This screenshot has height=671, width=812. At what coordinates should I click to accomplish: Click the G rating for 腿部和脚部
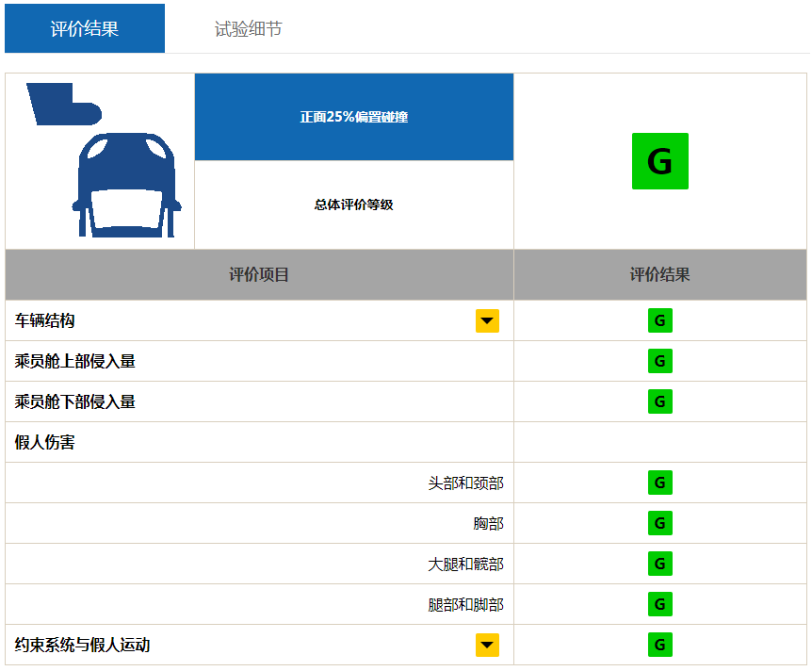pos(659,604)
